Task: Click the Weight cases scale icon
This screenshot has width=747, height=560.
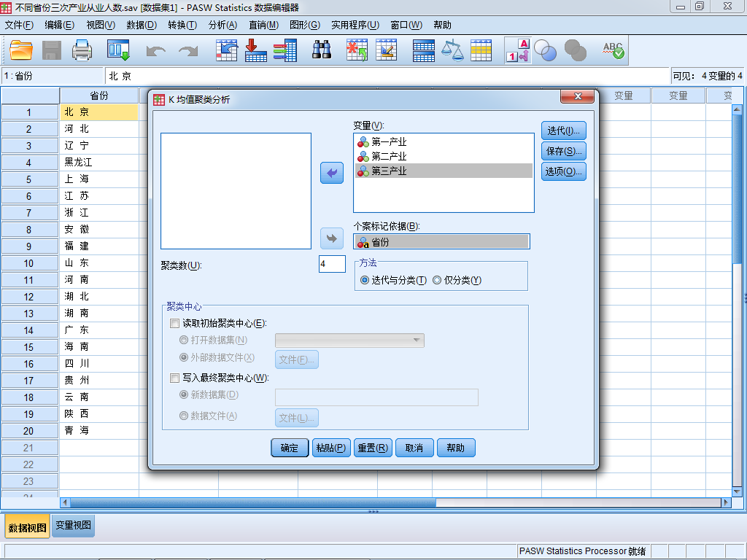Action: point(452,50)
